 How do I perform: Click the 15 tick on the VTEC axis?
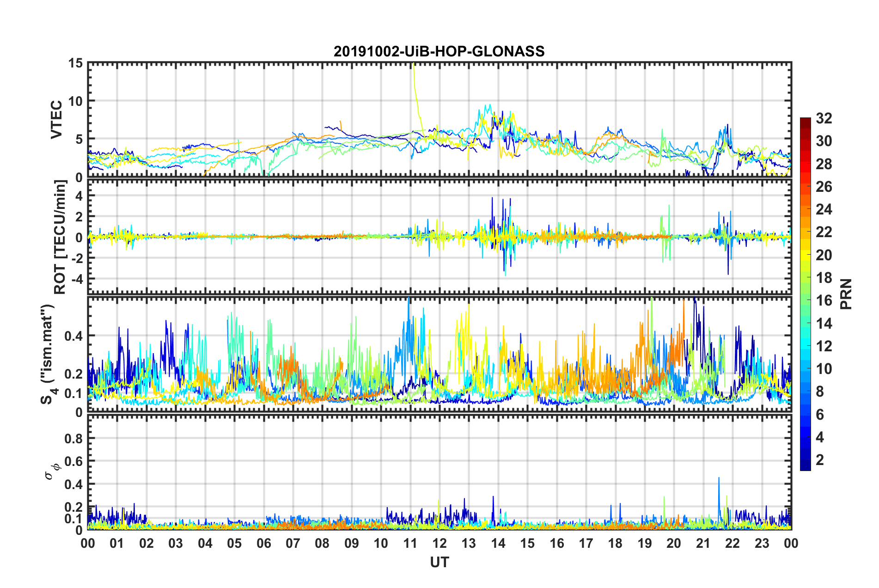pos(75,63)
